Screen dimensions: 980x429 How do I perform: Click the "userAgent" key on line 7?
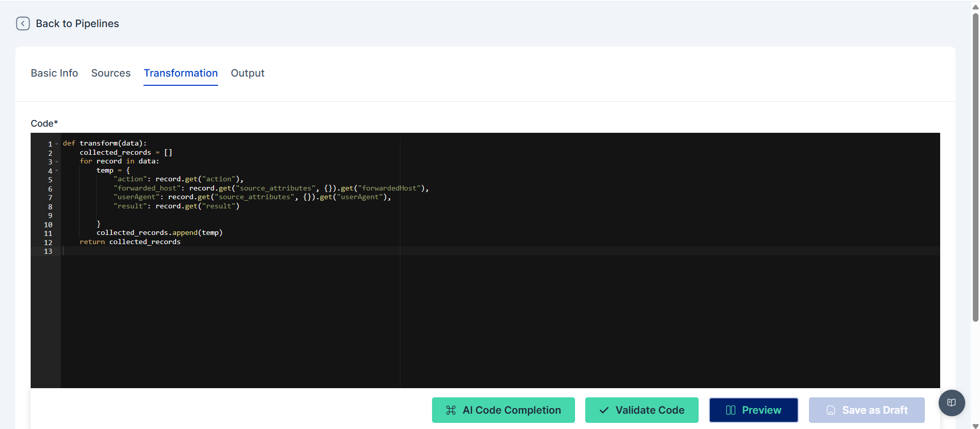[x=136, y=197]
